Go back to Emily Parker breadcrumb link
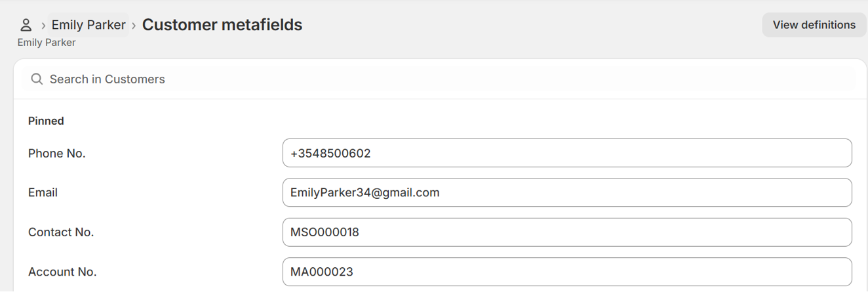This screenshot has width=868, height=296. click(x=89, y=25)
